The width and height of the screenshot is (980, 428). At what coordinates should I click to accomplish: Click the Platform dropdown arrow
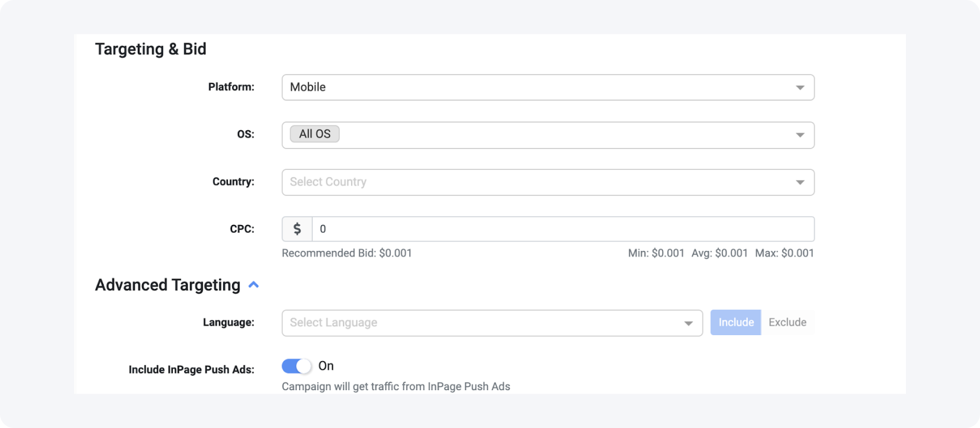[x=800, y=88]
